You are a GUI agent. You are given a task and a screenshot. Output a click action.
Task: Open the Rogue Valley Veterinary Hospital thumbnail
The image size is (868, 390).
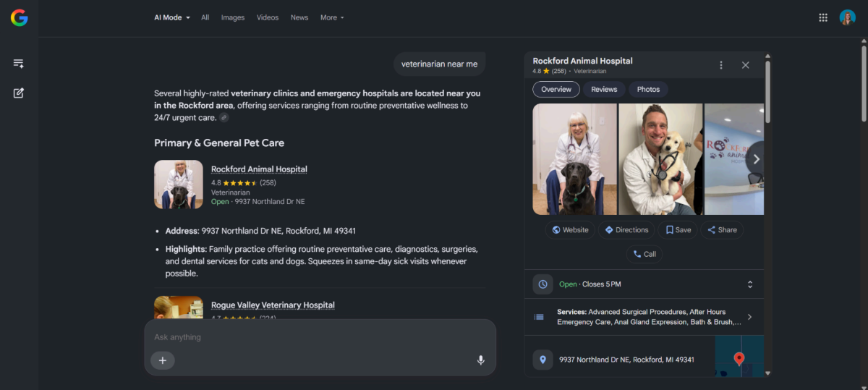coord(179,308)
